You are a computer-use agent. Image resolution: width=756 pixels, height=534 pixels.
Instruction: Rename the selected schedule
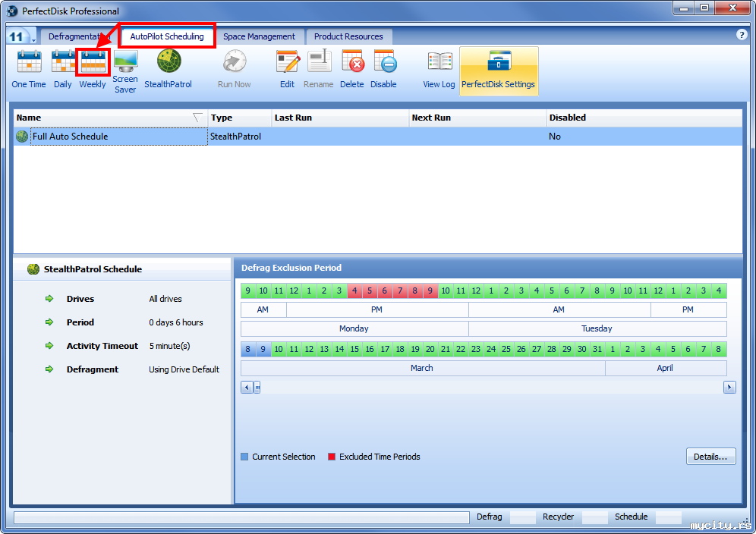[319, 69]
